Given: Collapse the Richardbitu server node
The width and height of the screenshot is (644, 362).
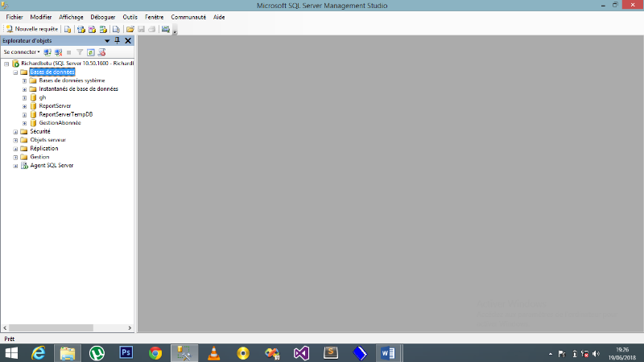Looking at the screenshot, I should pyautogui.click(x=6, y=64).
